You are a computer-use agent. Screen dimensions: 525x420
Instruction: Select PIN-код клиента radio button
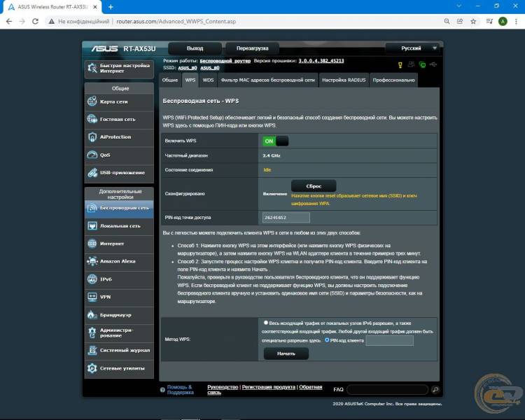327,340
